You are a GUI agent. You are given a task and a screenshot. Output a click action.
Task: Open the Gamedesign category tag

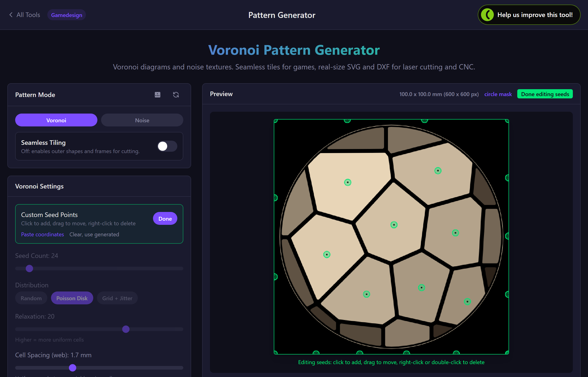[67, 15]
